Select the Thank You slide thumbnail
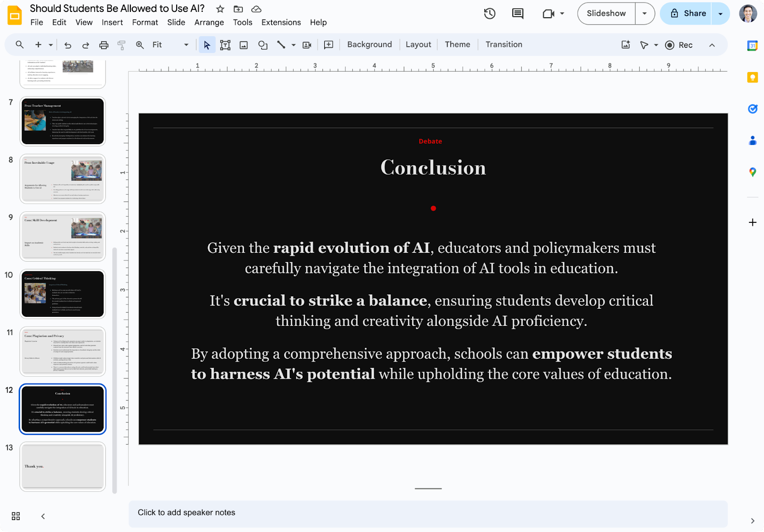 tap(63, 467)
